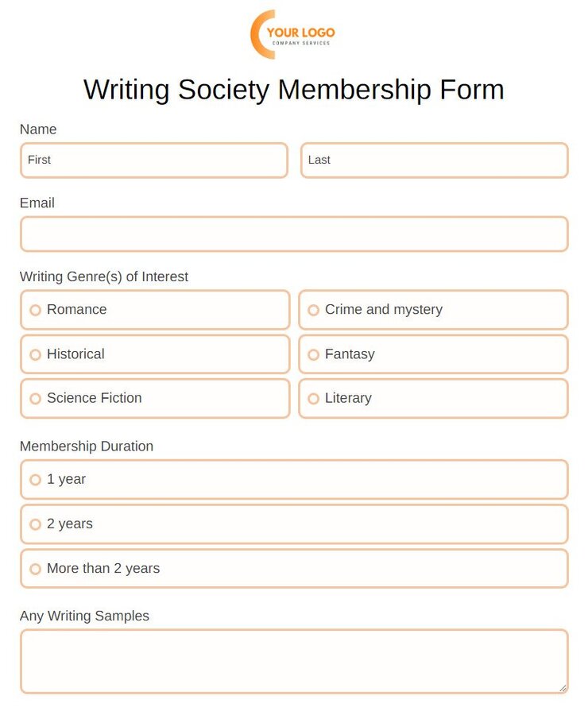Click the resize handle of the samples box
The width and height of the screenshot is (588, 715).
click(563, 688)
